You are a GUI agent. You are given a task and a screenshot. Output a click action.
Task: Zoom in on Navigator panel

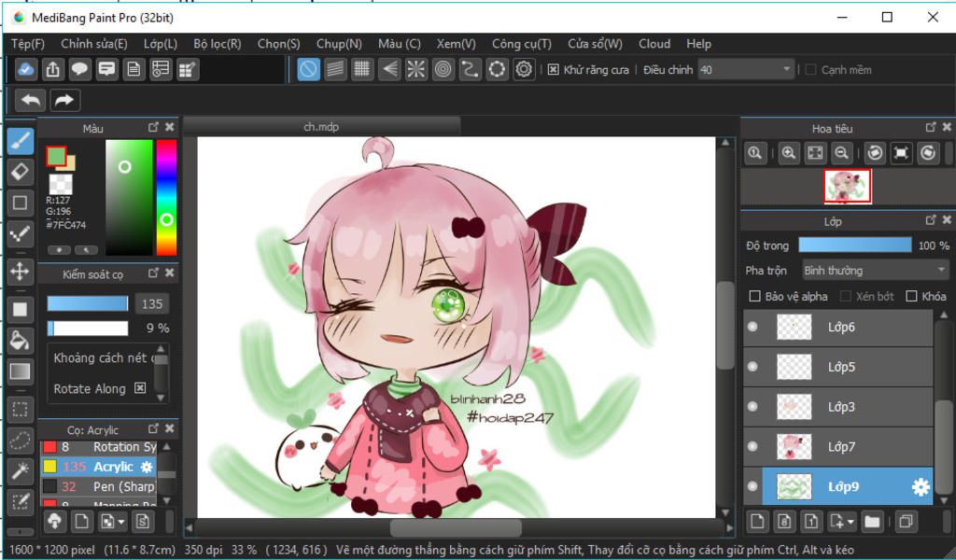[788, 153]
